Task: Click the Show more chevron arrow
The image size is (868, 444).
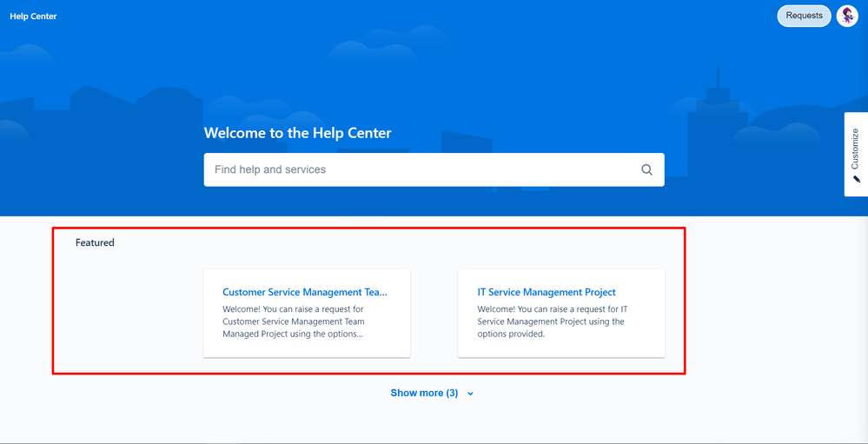Action: point(471,394)
